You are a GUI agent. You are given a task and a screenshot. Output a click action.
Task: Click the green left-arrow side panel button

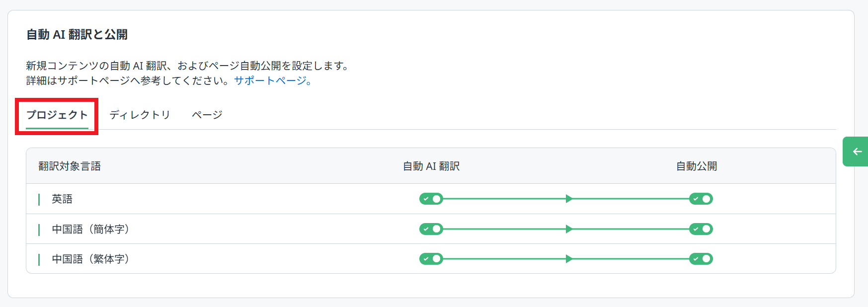(x=856, y=152)
